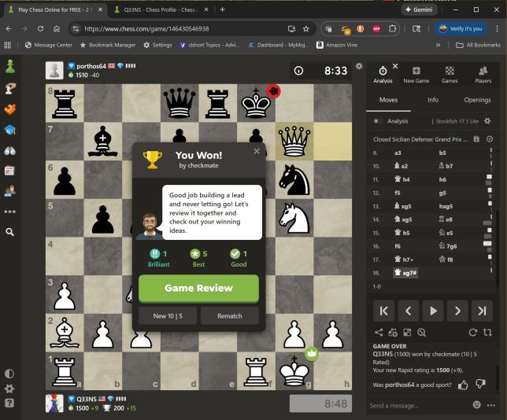Viewport: 507px width, 420px height.
Task: Click the Stockfish analysis settings gear
Action: click(487, 121)
